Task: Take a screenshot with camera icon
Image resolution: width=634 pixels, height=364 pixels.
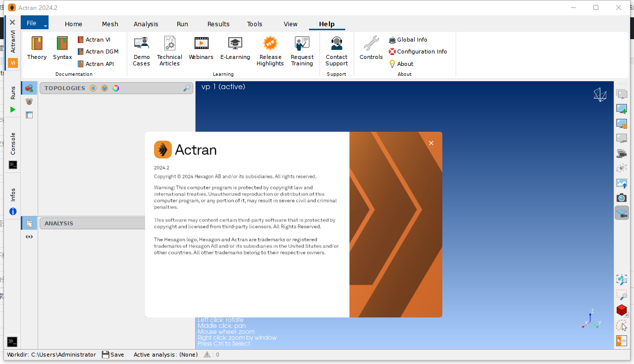Action: click(x=622, y=198)
